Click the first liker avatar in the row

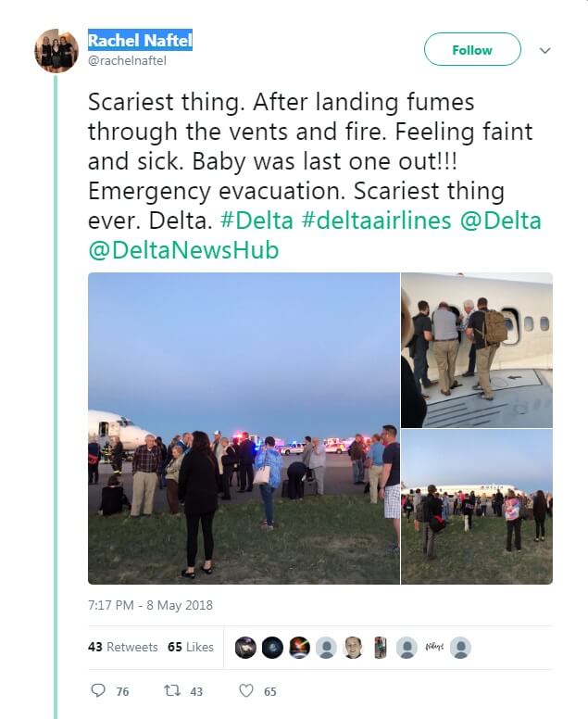tap(244, 648)
